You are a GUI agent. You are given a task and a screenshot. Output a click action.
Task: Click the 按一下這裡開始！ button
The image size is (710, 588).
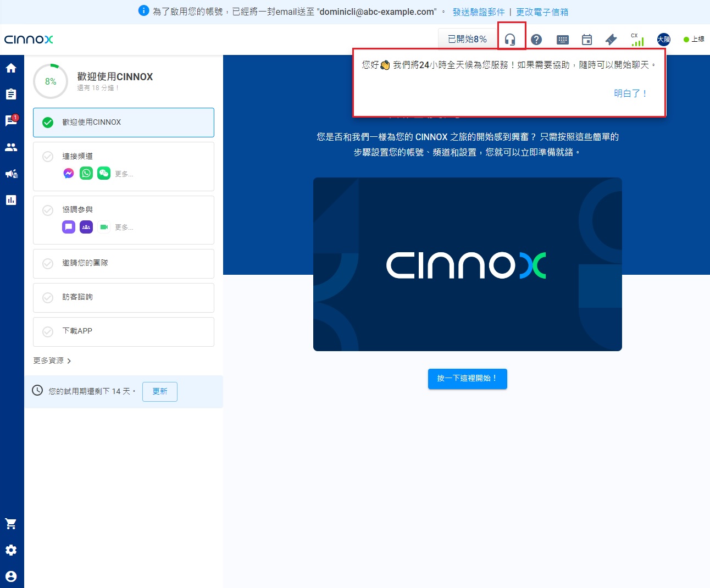(x=468, y=379)
